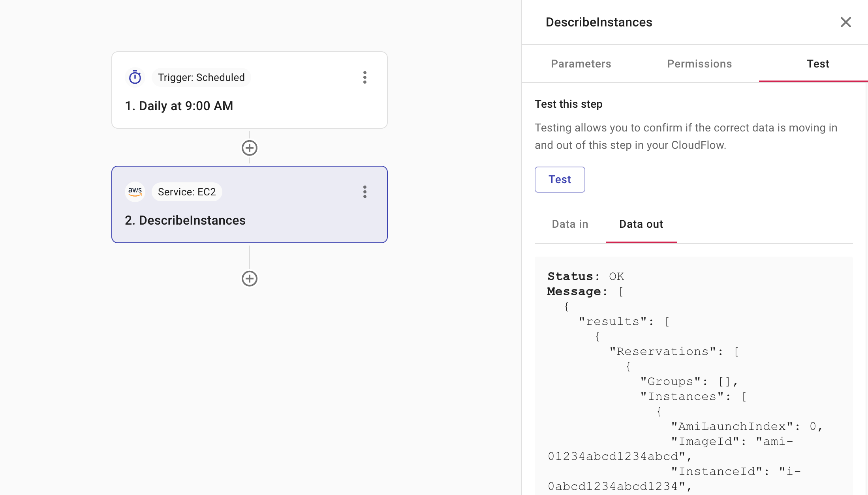Click the "Reservations" key in output
The height and width of the screenshot is (495, 868).
coord(663,351)
